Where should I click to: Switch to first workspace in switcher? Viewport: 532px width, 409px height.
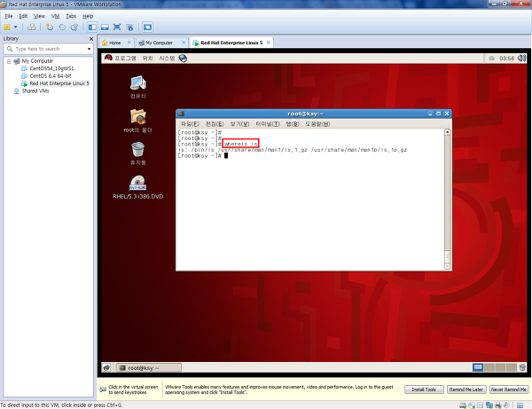(478, 367)
